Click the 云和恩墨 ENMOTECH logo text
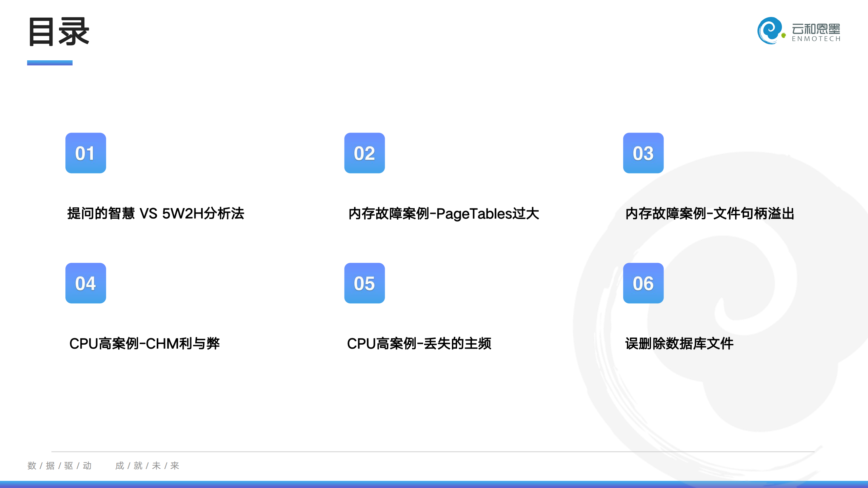 [x=816, y=33]
